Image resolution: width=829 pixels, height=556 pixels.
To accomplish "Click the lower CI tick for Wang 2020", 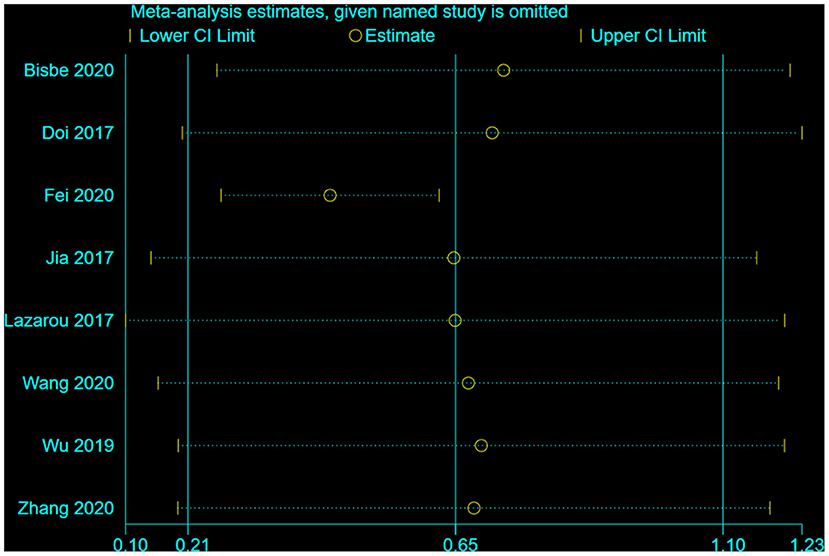I will pyautogui.click(x=158, y=383).
